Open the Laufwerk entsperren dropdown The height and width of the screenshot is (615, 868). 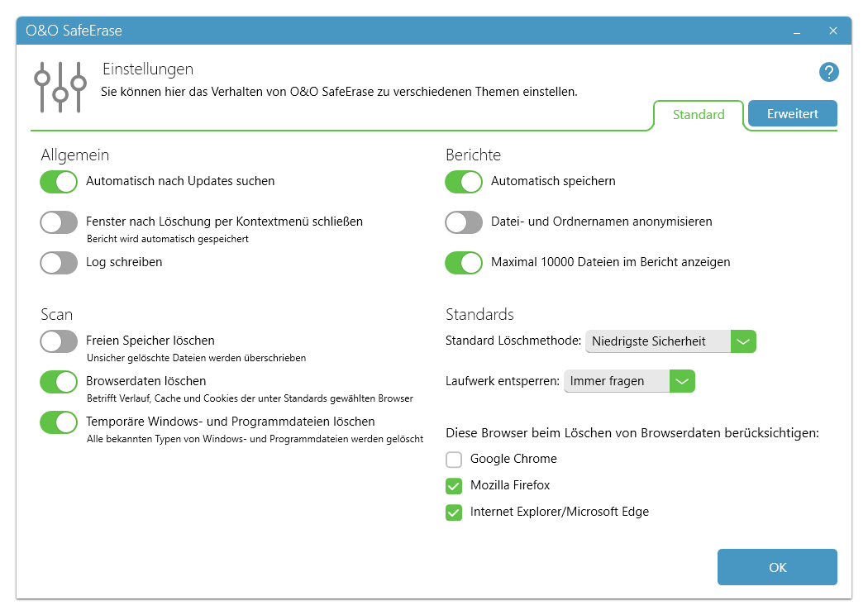coord(629,381)
